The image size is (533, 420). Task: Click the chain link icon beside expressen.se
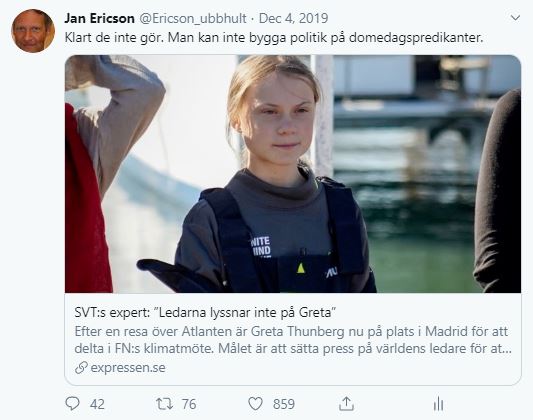click(x=81, y=367)
